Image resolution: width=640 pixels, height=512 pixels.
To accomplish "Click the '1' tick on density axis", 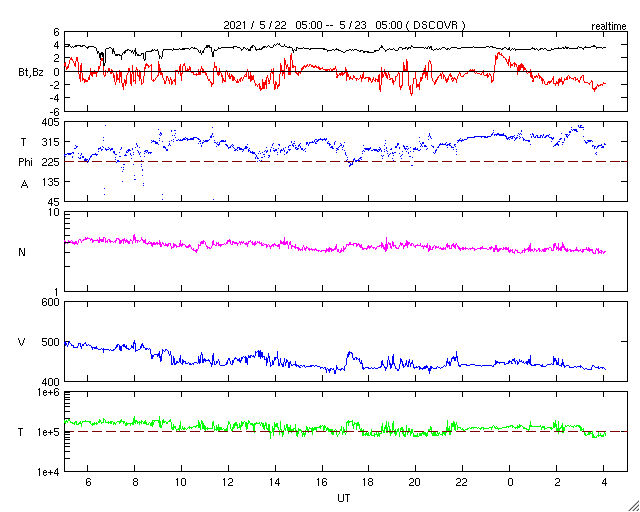I will (57, 292).
